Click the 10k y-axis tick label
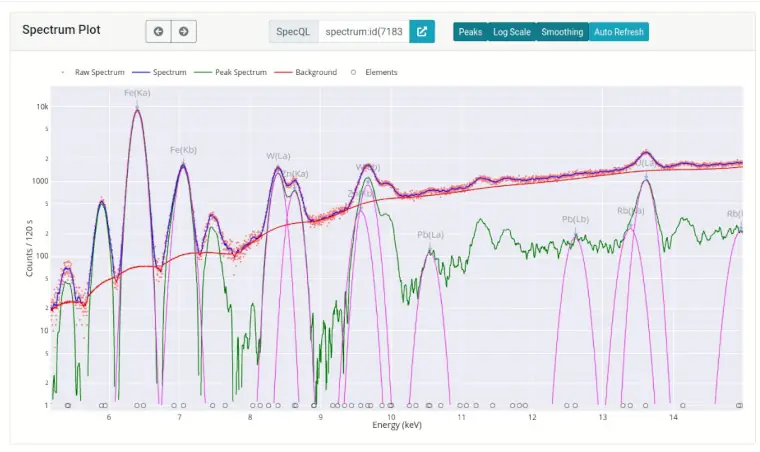This screenshot has width=760, height=452. tap(42, 107)
